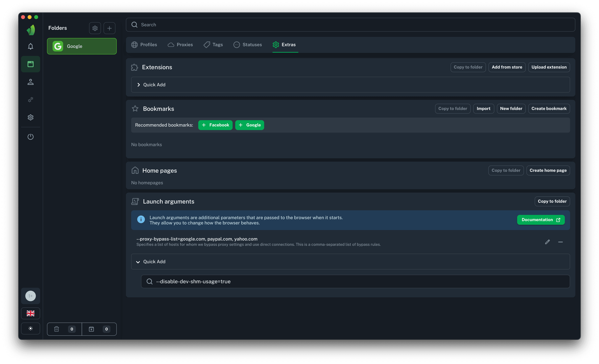
Task: Click Upload extension button
Action: (549, 67)
